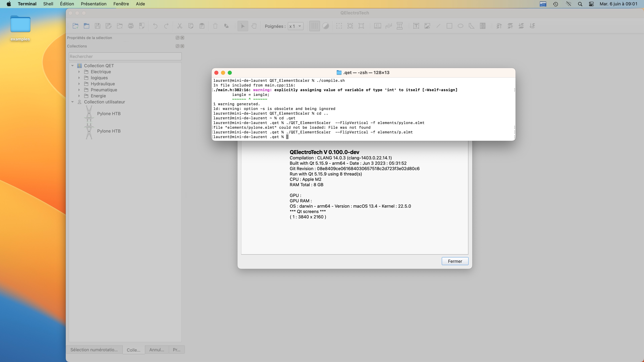Expand the Electrique folder
The width and height of the screenshot is (644, 362).
point(79,72)
